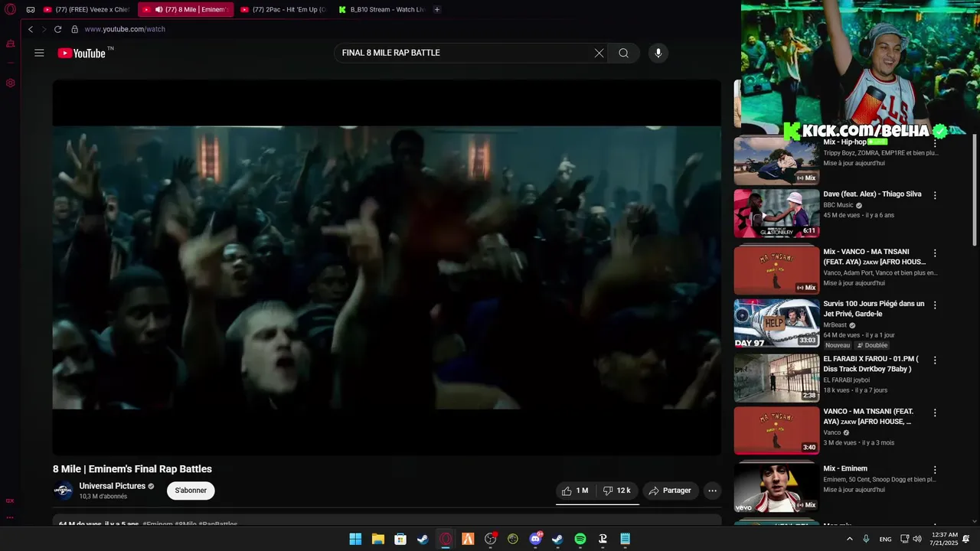Open options for Mix - Eminem
Screen dimensions: 980x551
pyautogui.click(x=935, y=470)
